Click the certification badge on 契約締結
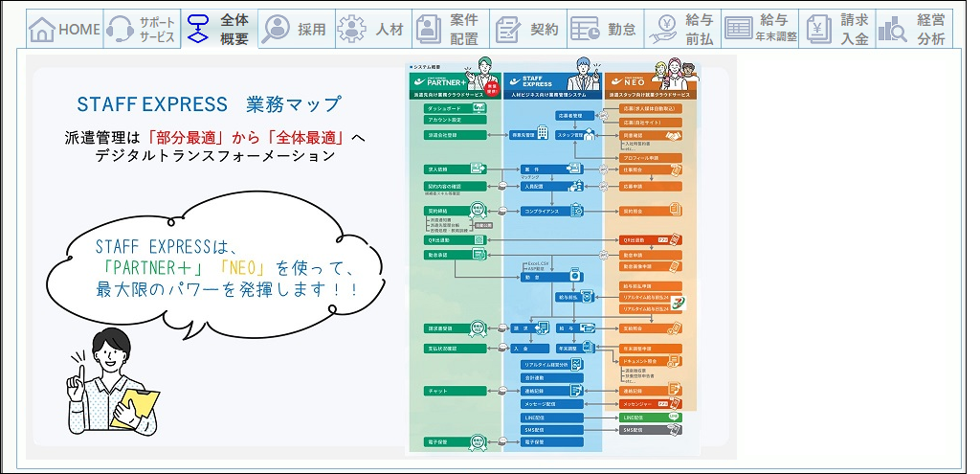980x474 pixels. pyautogui.click(x=478, y=210)
